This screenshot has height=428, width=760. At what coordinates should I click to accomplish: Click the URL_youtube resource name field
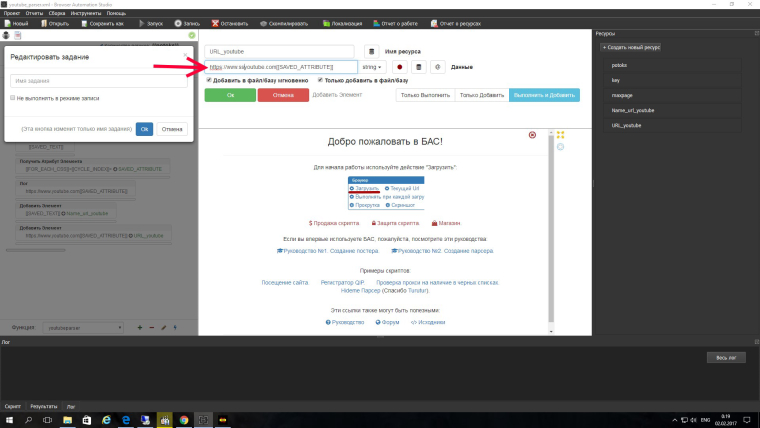click(279, 51)
